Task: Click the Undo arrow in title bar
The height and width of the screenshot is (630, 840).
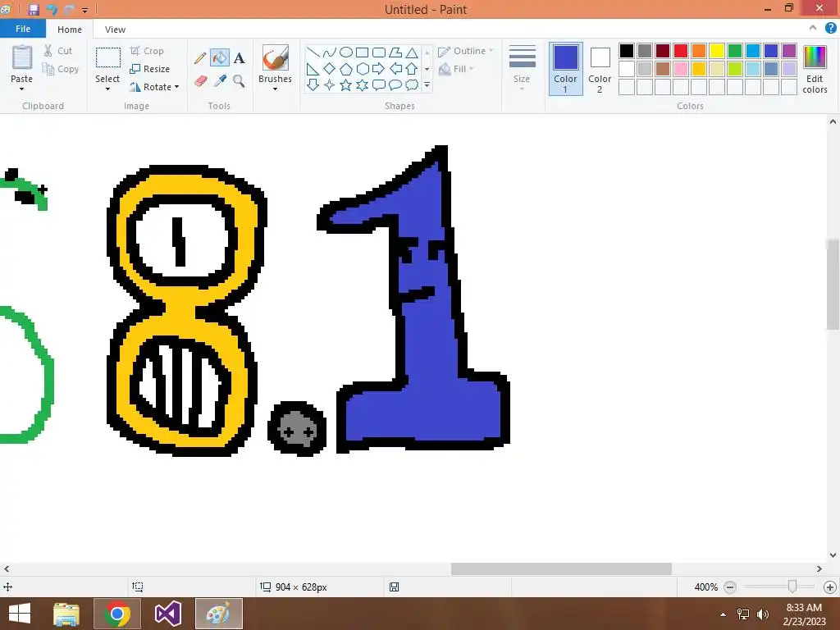Action: tap(52, 10)
